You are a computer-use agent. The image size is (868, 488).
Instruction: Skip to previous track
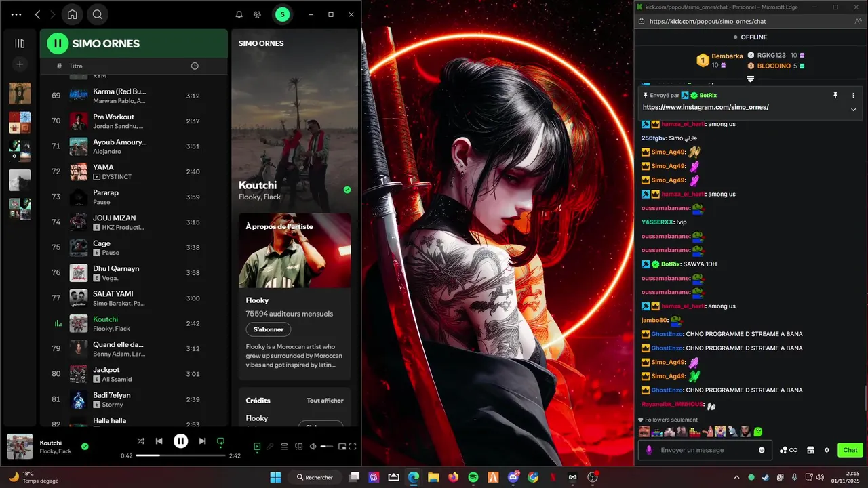[159, 441]
